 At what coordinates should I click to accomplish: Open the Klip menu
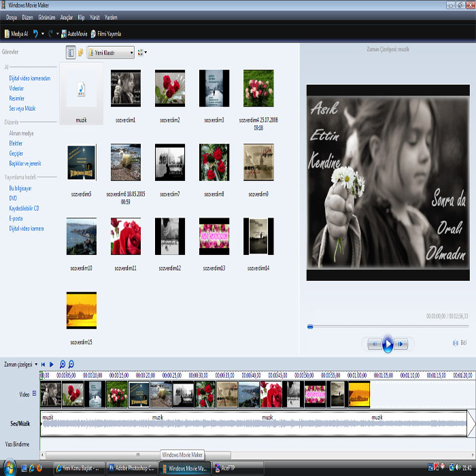pos(81,17)
